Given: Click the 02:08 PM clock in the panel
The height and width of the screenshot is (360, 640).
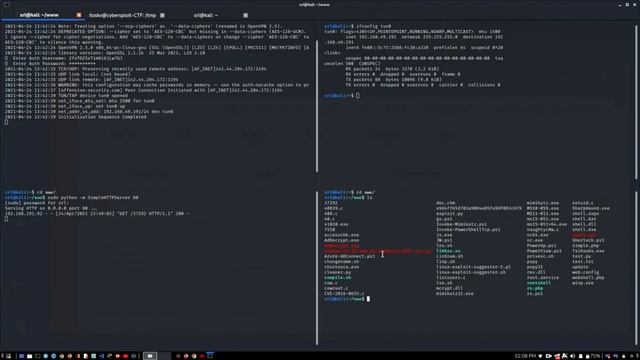Looking at the screenshot, I should (525, 356).
